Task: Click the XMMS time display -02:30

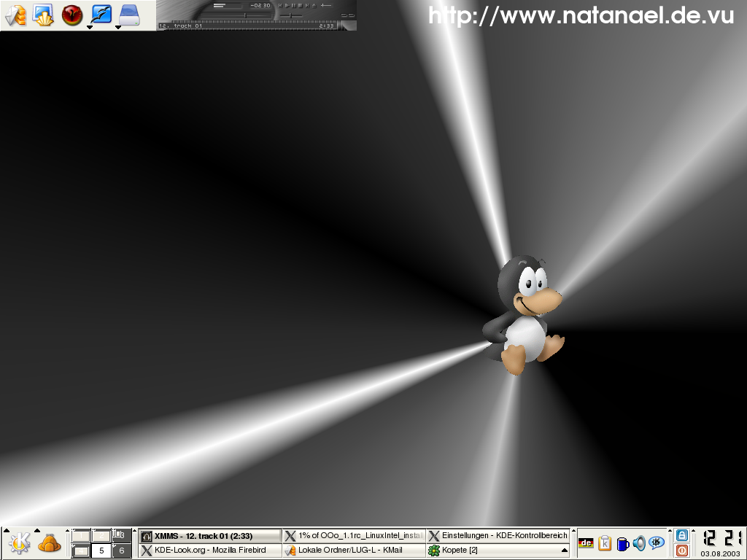Action: click(260, 6)
